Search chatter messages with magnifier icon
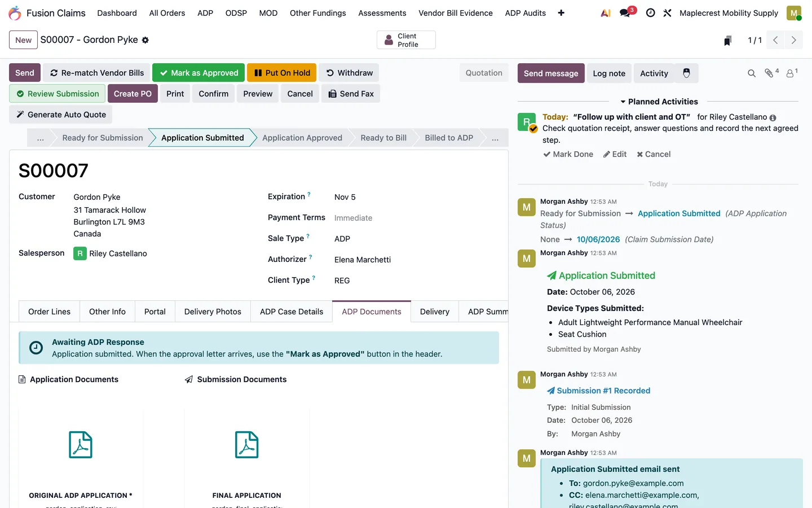 pyautogui.click(x=751, y=73)
